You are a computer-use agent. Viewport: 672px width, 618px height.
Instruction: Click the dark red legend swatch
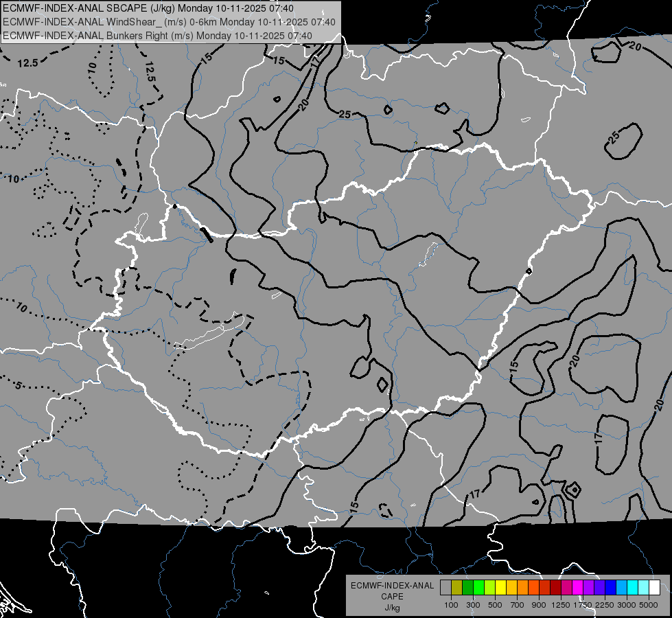point(555,588)
